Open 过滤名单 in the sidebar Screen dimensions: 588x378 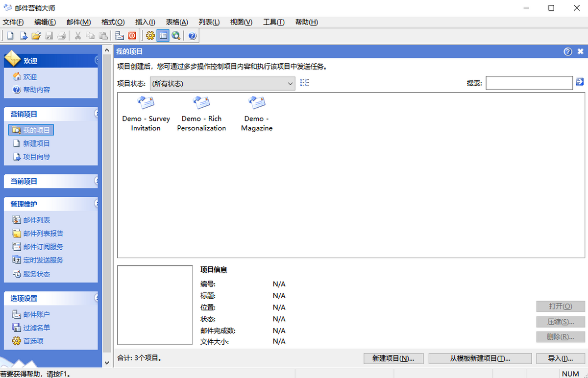(31, 328)
